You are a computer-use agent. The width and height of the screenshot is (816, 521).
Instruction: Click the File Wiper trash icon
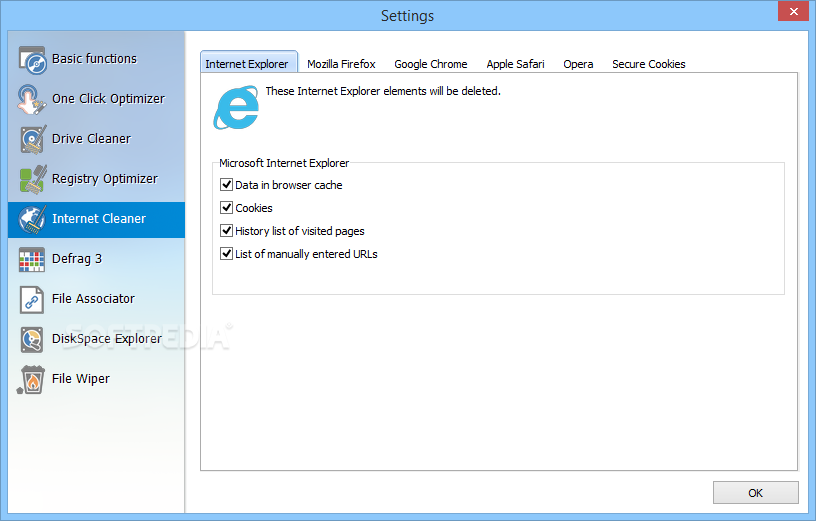pyautogui.click(x=31, y=379)
